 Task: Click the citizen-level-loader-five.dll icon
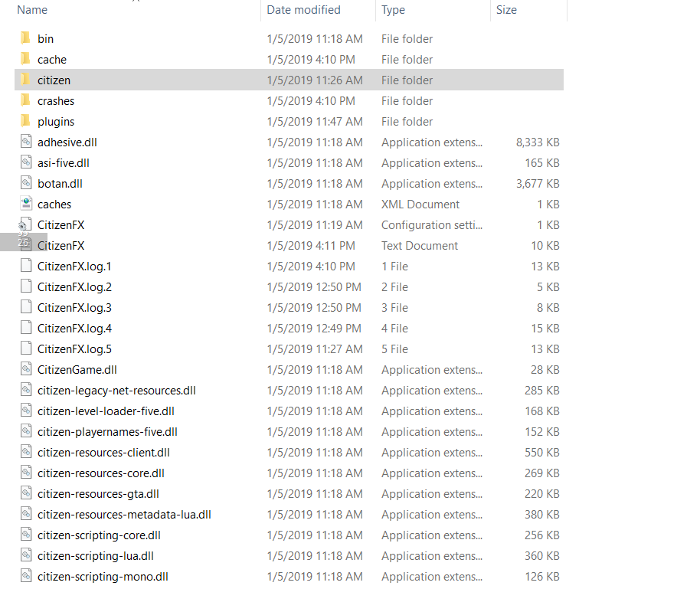coord(26,411)
